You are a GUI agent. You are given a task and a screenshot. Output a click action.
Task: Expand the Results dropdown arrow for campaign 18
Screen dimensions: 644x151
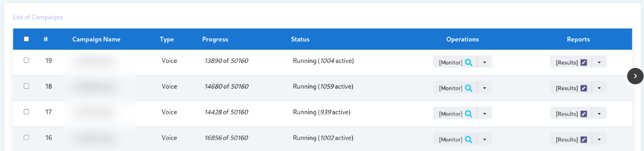coord(599,88)
